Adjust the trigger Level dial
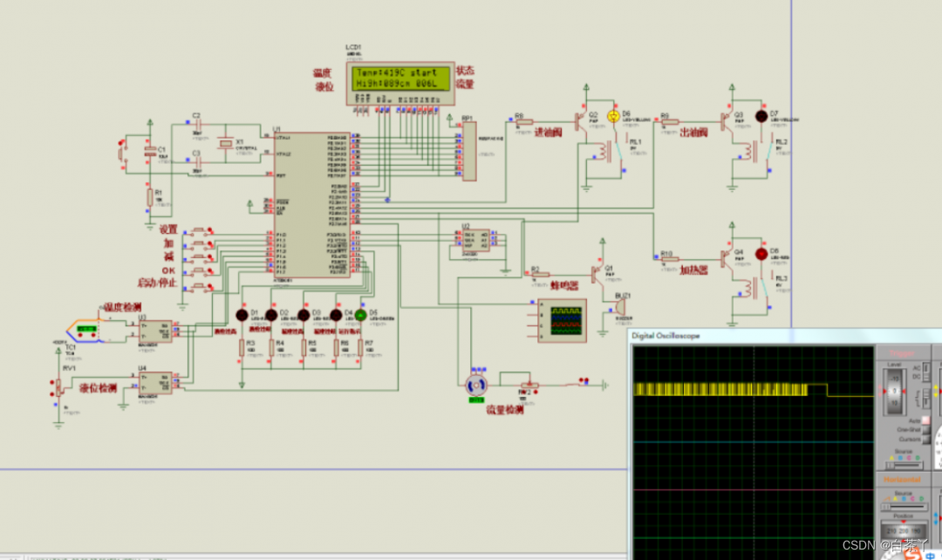This screenshot has width=942, height=560. click(895, 391)
